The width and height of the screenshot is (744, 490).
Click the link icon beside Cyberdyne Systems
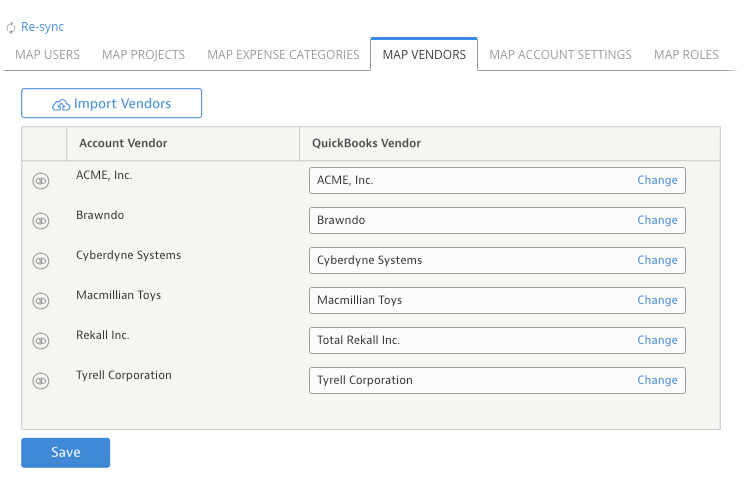pyautogui.click(x=41, y=260)
